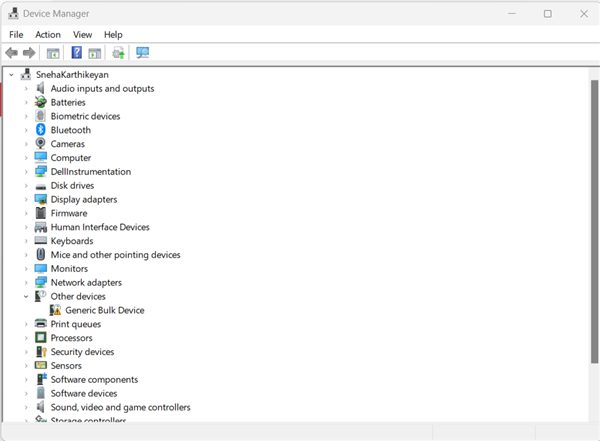The height and width of the screenshot is (441, 600).
Task: Expand the Monitors category chevron
Action: pyautogui.click(x=26, y=269)
